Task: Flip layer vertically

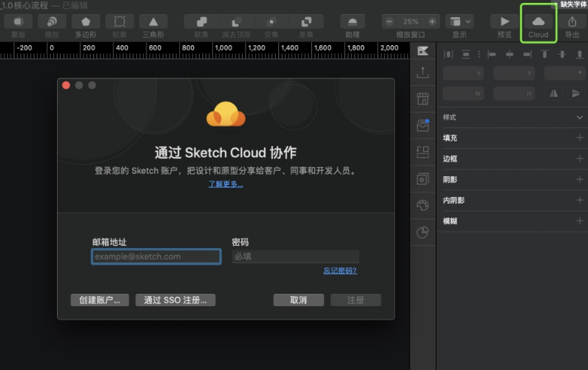Action: coord(575,93)
